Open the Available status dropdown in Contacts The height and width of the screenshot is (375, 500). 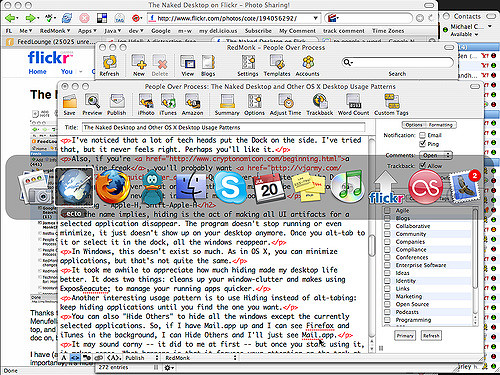pyautogui.click(x=464, y=34)
